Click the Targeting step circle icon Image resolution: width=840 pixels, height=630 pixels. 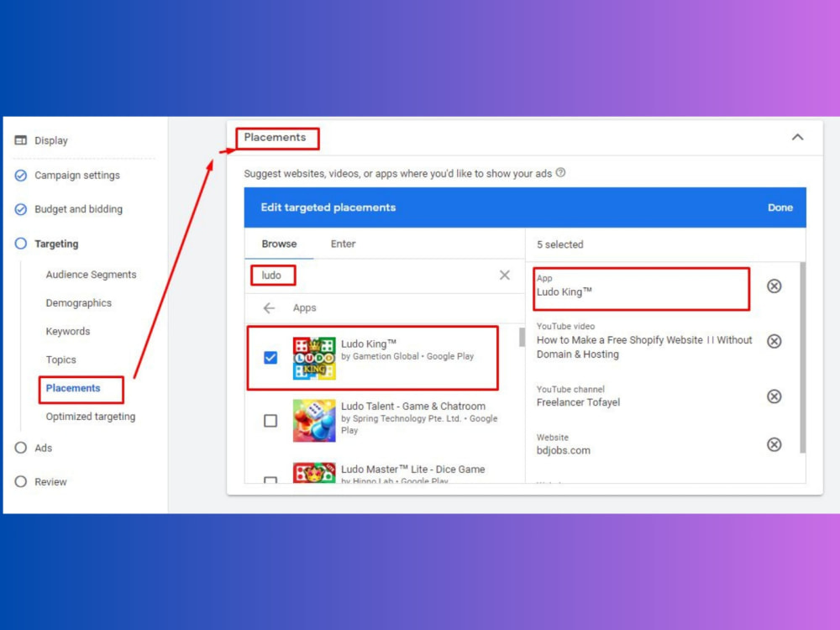pyautogui.click(x=21, y=244)
